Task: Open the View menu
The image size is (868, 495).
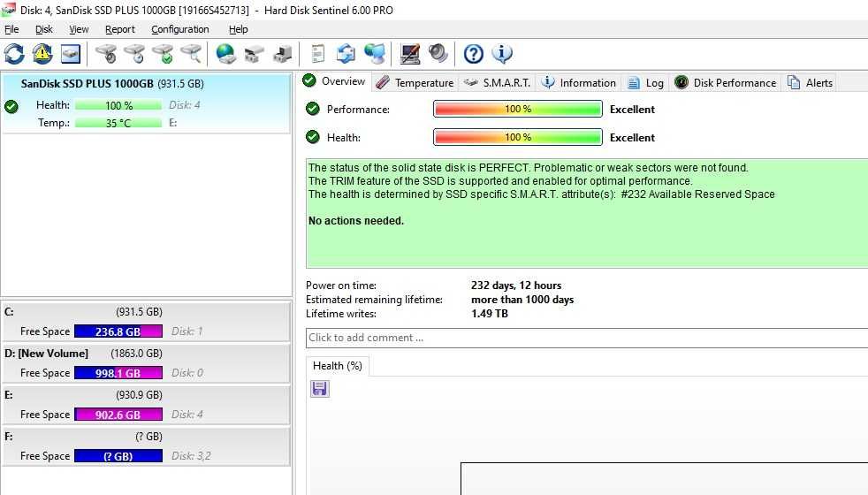Action: pos(79,29)
